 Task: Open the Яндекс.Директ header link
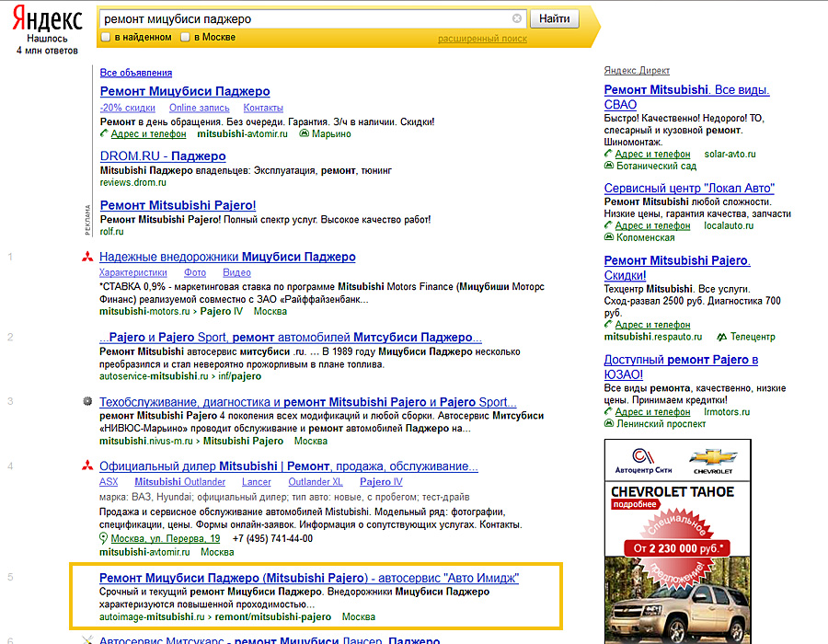(637, 70)
